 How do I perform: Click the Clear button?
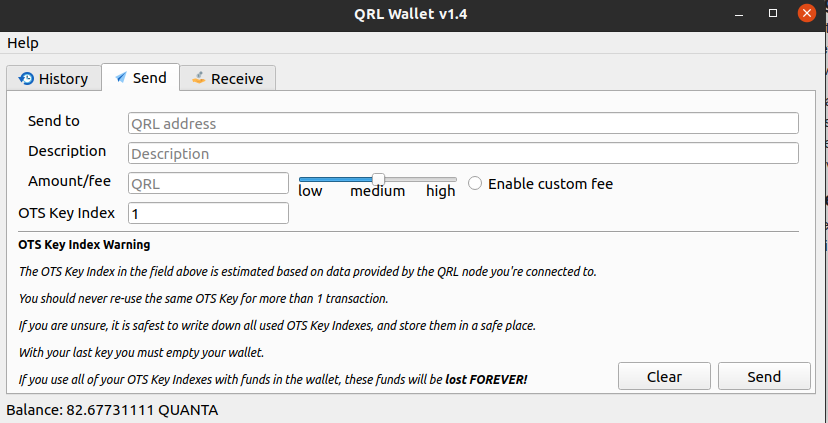click(664, 376)
